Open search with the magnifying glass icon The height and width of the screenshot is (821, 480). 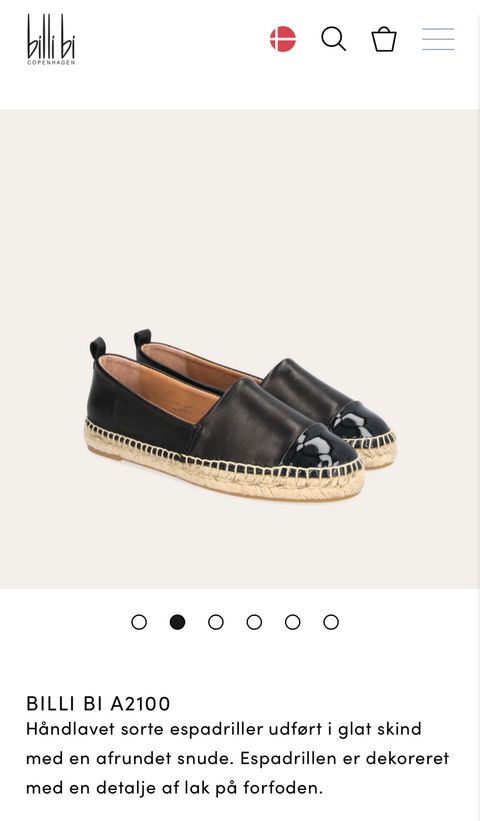pos(333,39)
